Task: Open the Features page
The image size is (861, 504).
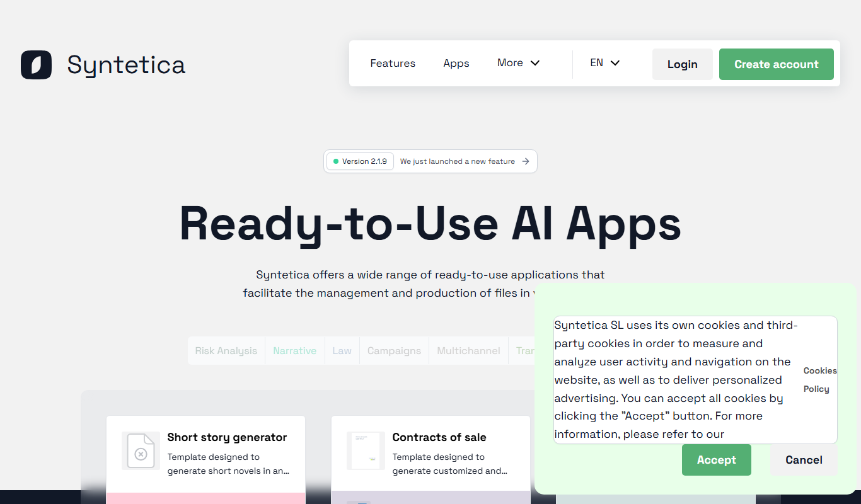Action: [393, 63]
